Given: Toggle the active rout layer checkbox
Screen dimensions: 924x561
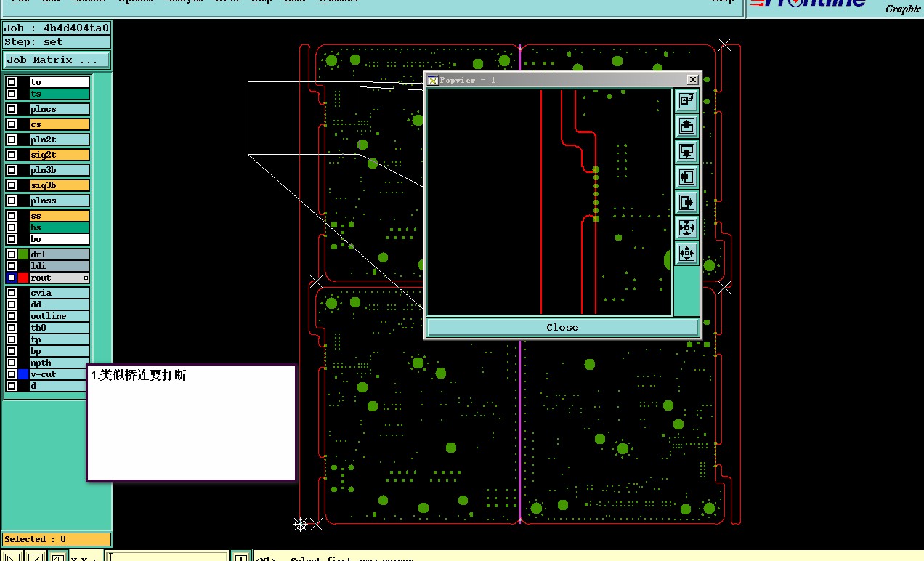Looking at the screenshot, I should click(12, 278).
